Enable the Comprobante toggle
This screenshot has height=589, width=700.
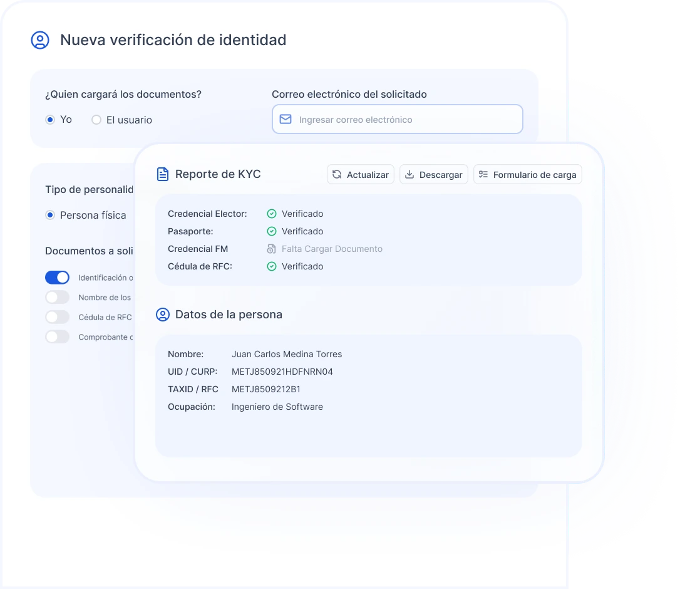pyautogui.click(x=57, y=336)
